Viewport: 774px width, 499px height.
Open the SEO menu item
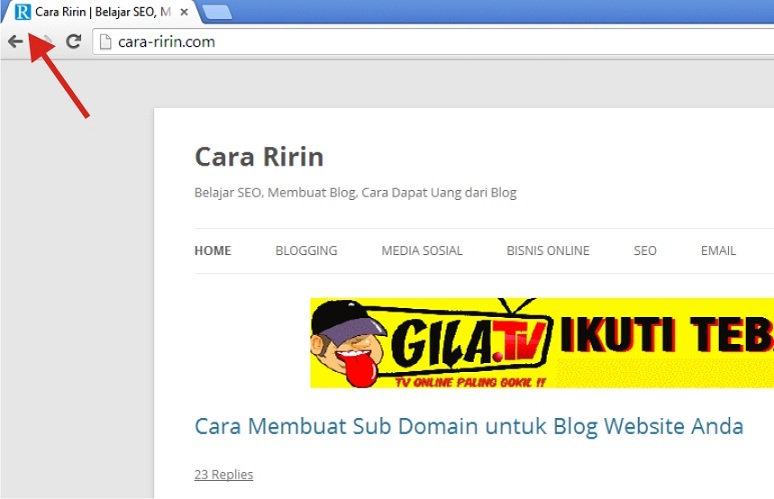point(645,251)
